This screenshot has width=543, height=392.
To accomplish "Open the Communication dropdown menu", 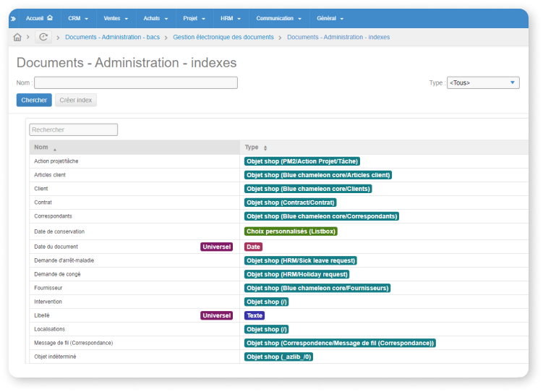I will click(279, 18).
